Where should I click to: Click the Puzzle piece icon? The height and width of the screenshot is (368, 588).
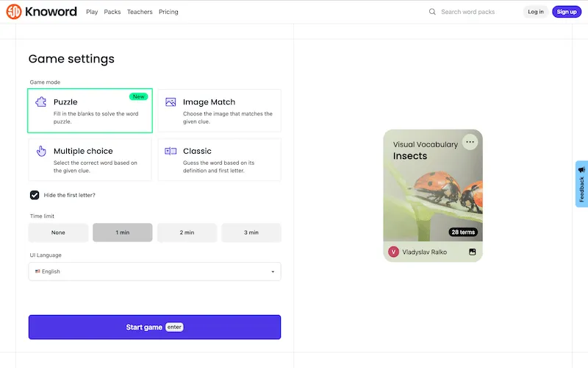[41, 102]
